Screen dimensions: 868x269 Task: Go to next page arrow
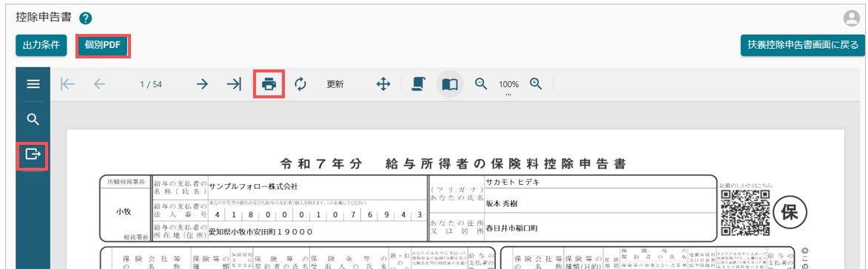203,84
